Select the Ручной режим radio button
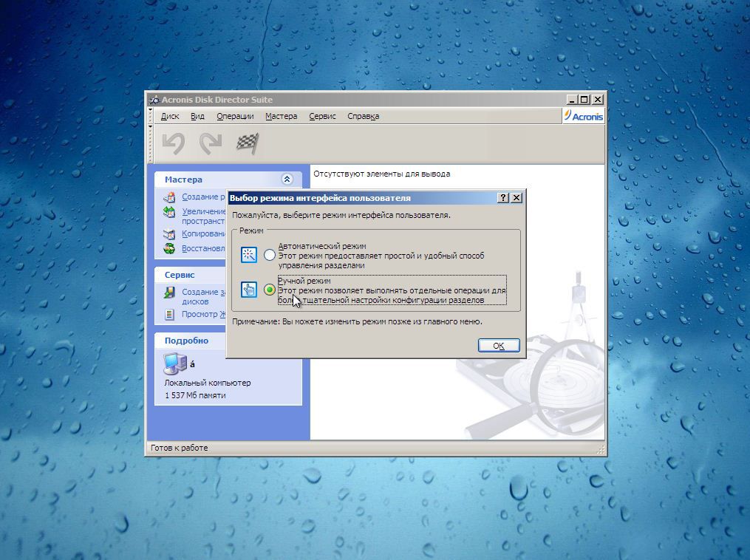The image size is (750, 560). point(270,290)
